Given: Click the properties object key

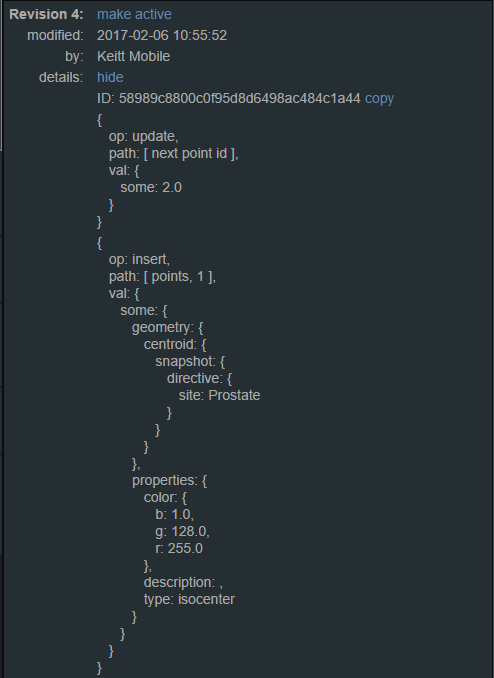Looking at the screenshot, I should tap(164, 480).
